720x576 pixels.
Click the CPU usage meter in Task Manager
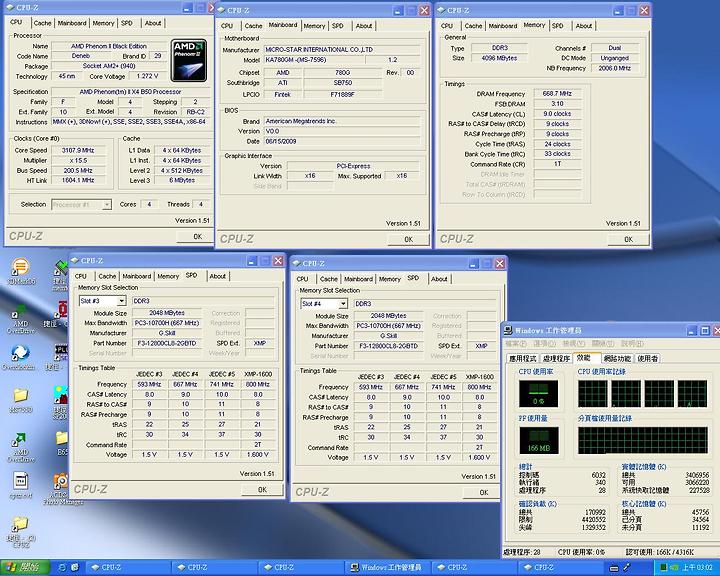[x=538, y=393]
